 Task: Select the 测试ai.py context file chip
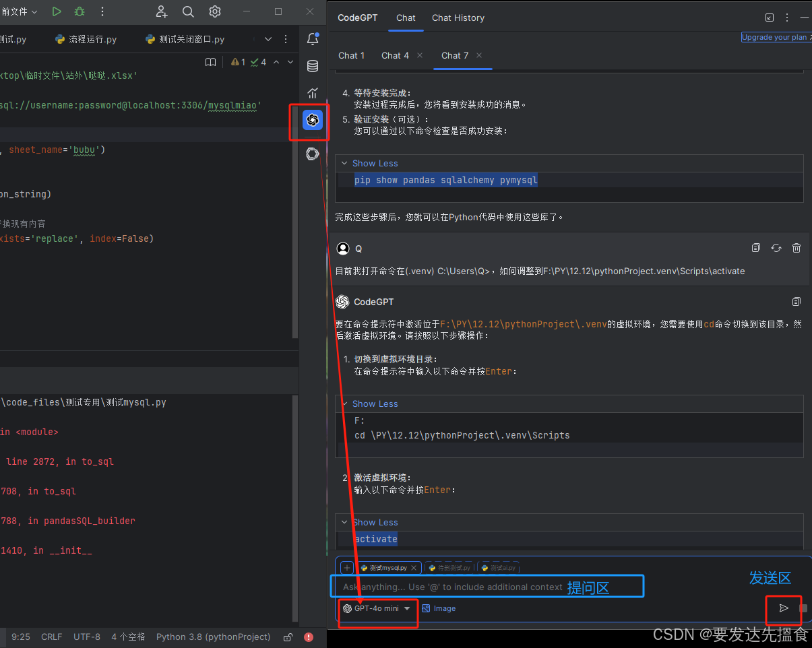click(x=498, y=568)
